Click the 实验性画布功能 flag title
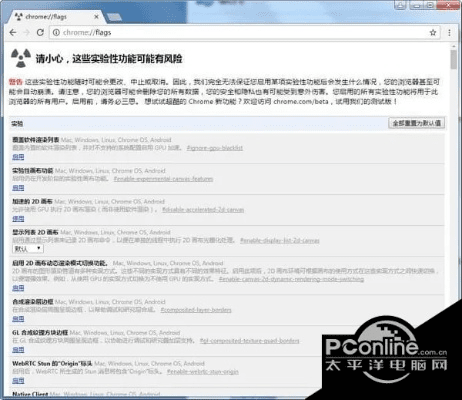Viewport: 462px width, 400px height. [x=33, y=171]
